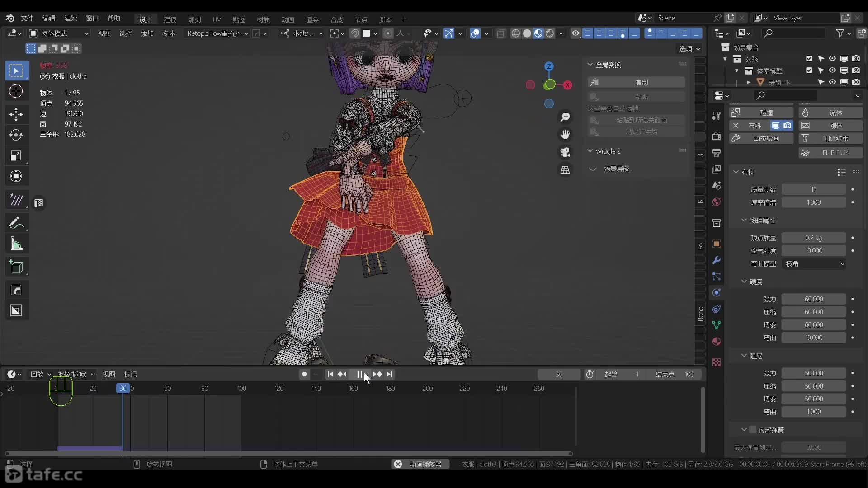This screenshot has width=868, height=488.
Task: Select the Move tool
Action: (x=16, y=114)
